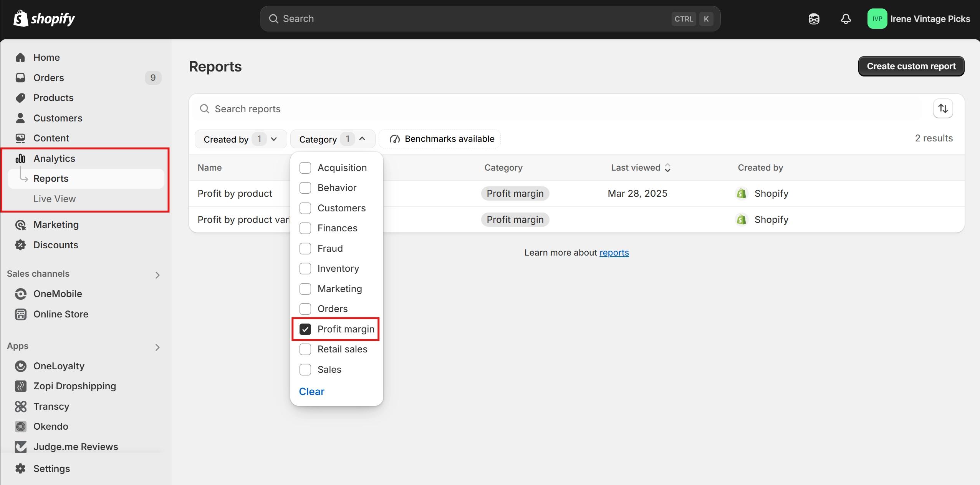The width and height of the screenshot is (980, 485).
Task: Click the Okendo app icon
Action: [20, 426]
